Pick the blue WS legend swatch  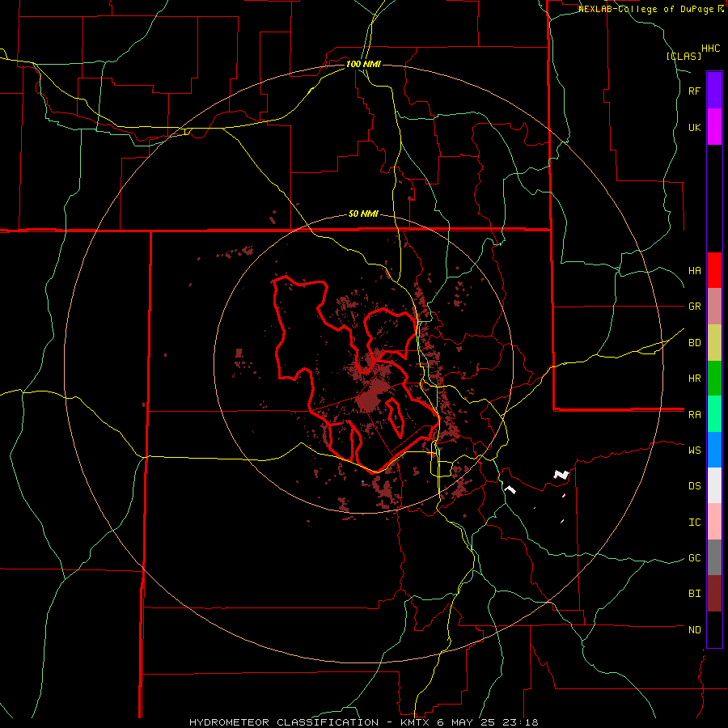(x=714, y=450)
